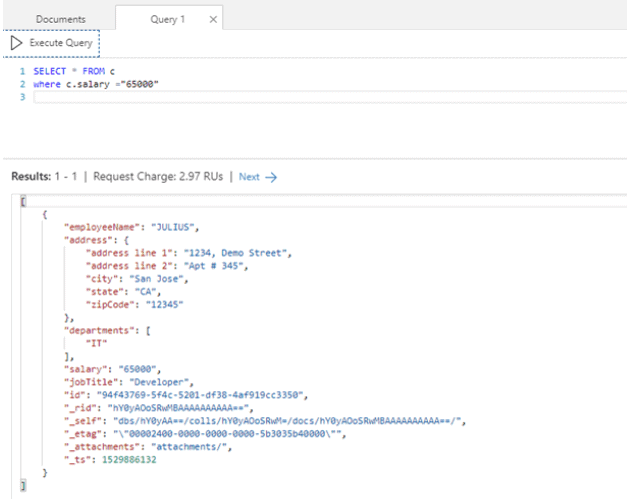The height and width of the screenshot is (499, 627).
Task: Click the "address" key in results
Action: [88, 240]
